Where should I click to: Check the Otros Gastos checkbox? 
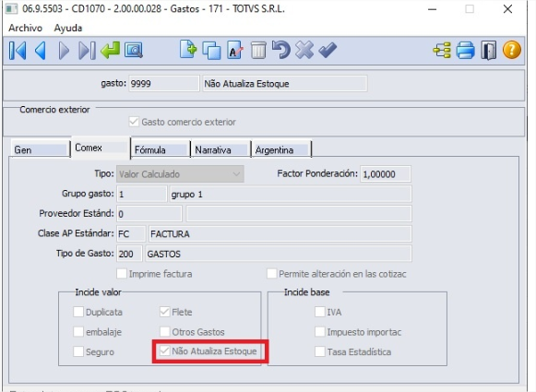tap(165, 331)
